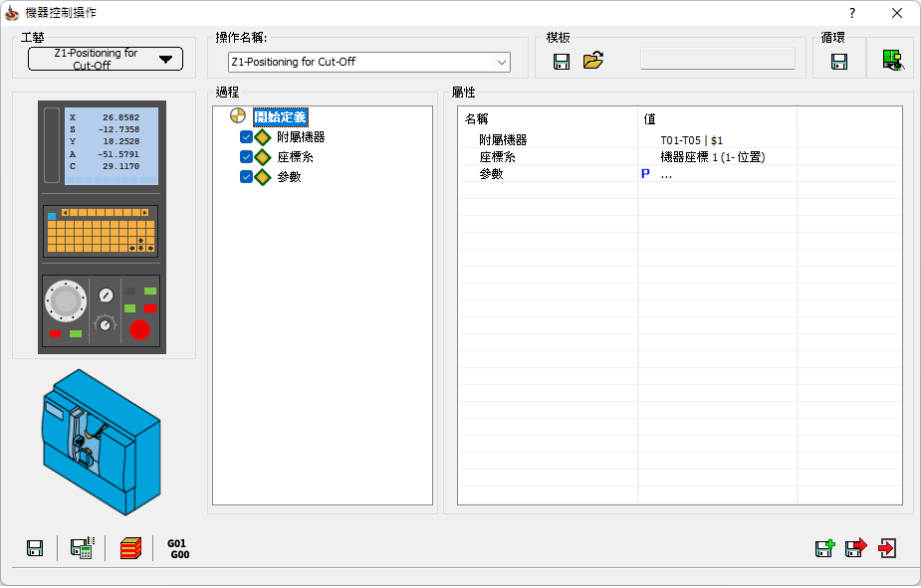Select the 開始定義 tree node
The image size is (921, 588).
pyautogui.click(x=280, y=116)
